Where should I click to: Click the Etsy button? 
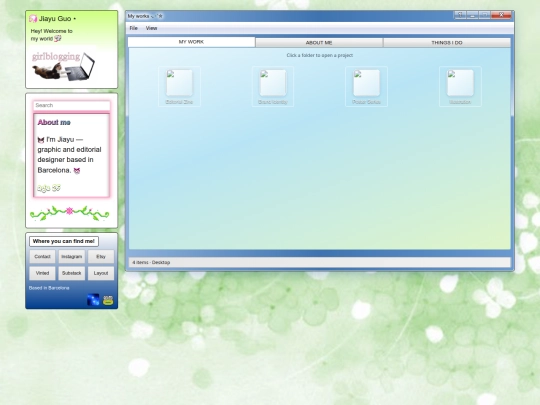101,257
